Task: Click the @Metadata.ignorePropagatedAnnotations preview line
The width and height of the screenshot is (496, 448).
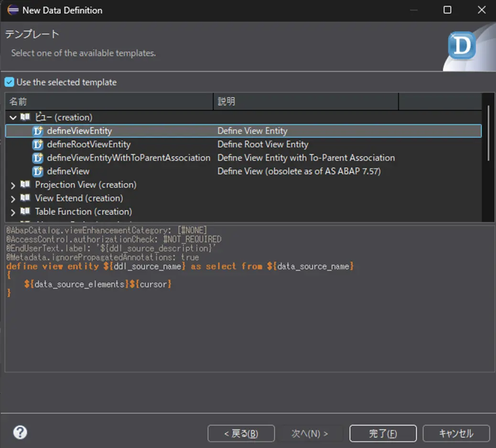Action: click(x=102, y=257)
